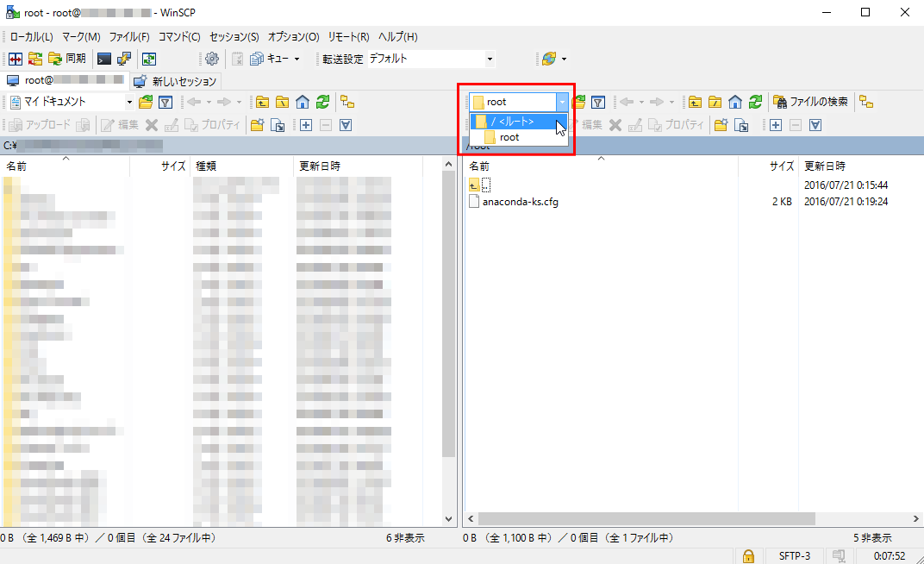The width and height of the screenshot is (924, 564).
Task: Select the root@ session tab
Action: [66, 80]
